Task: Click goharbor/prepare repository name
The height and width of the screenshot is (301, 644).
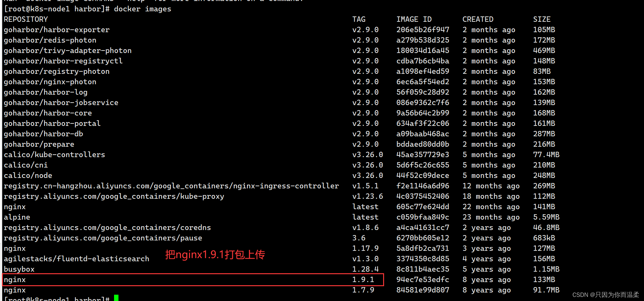Action: pyautogui.click(x=39, y=145)
